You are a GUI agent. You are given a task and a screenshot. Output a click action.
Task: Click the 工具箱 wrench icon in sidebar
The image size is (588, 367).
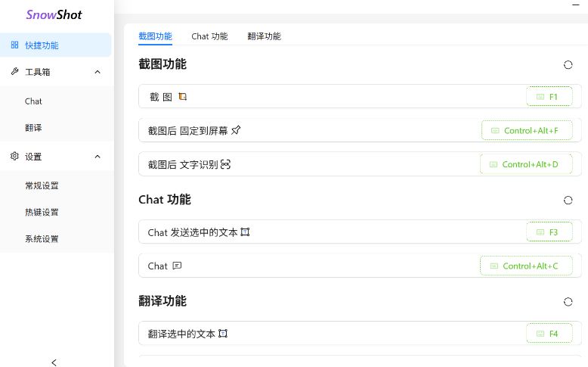14,72
